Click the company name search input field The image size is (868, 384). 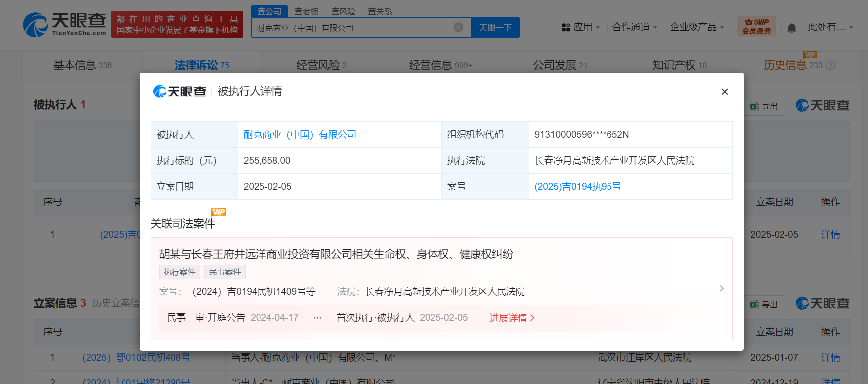point(353,28)
